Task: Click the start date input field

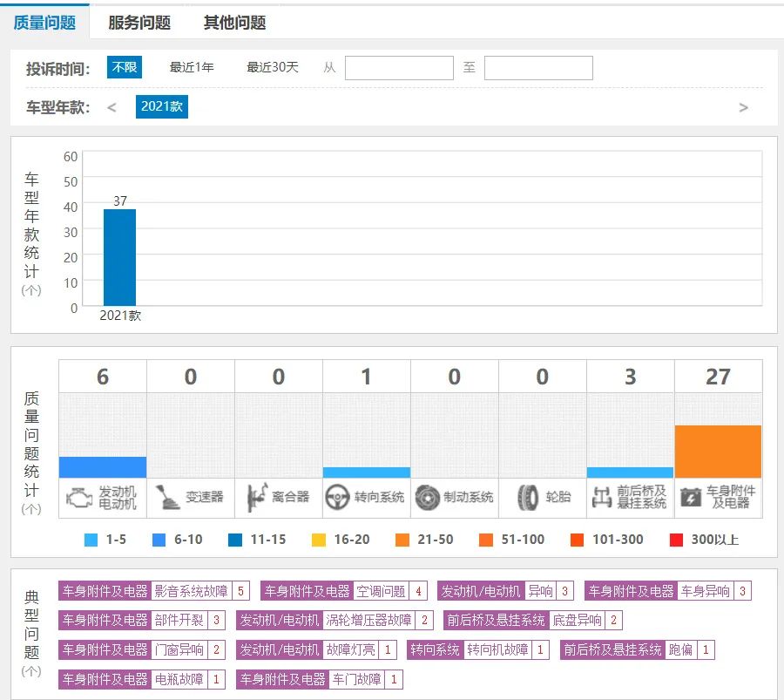Action: tap(399, 68)
